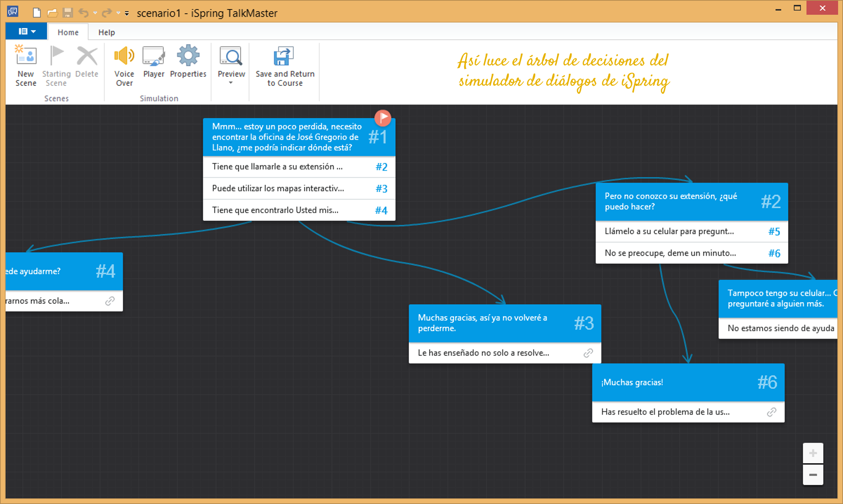Screen dimensions: 843x504
Task: Click Save and Return to Course
Action: tap(285, 66)
